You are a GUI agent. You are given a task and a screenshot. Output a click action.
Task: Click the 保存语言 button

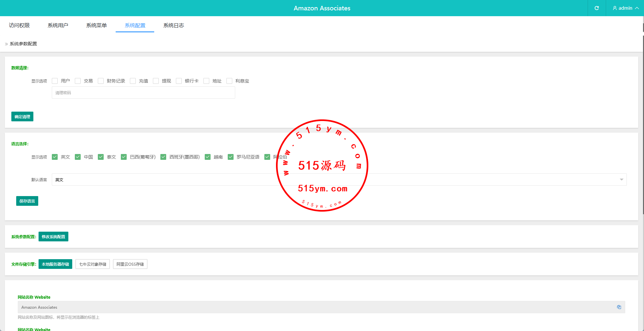coord(27,201)
